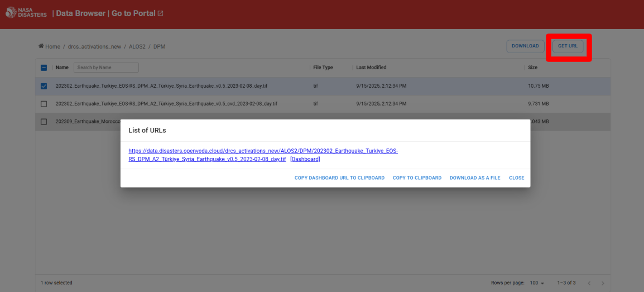Viewport: 644px width, 292px height.
Task: Go to next page arrow
Action: pyautogui.click(x=602, y=283)
